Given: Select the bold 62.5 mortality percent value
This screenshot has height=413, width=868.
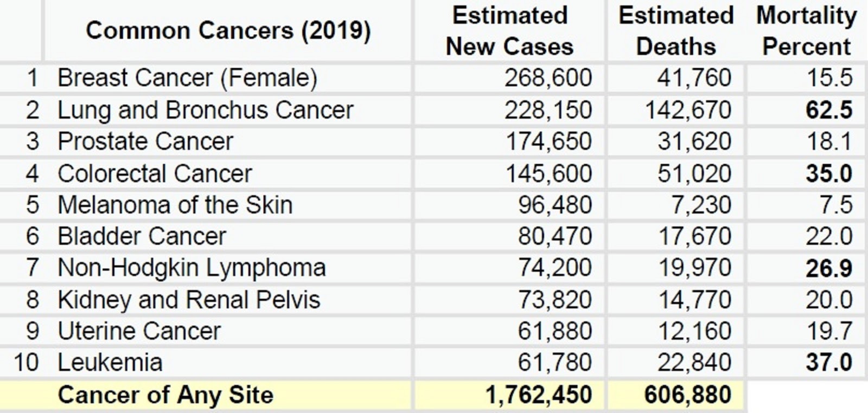Looking at the screenshot, I should (829, 110).
